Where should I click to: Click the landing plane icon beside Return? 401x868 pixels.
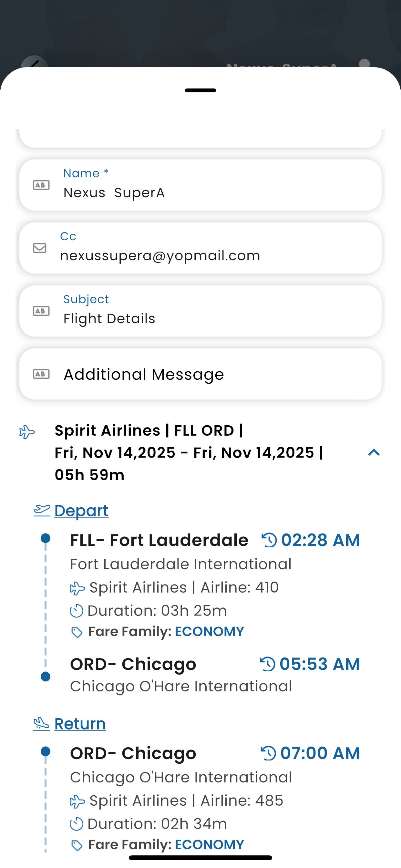click(42, 723)
